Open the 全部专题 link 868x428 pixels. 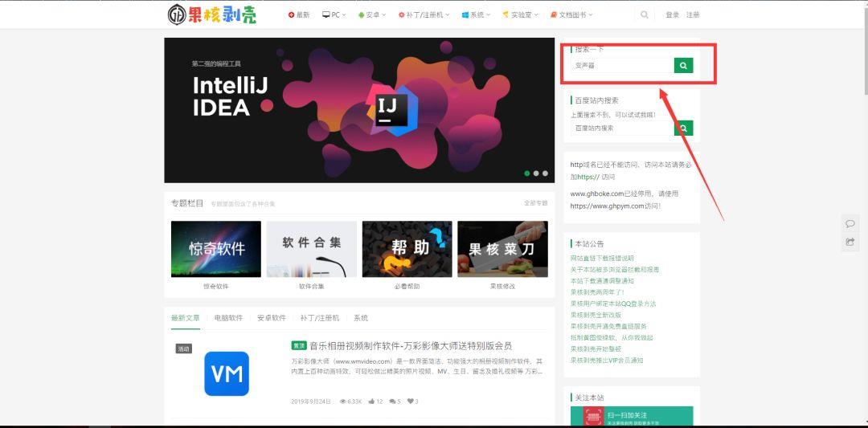[x=535, y=204]
